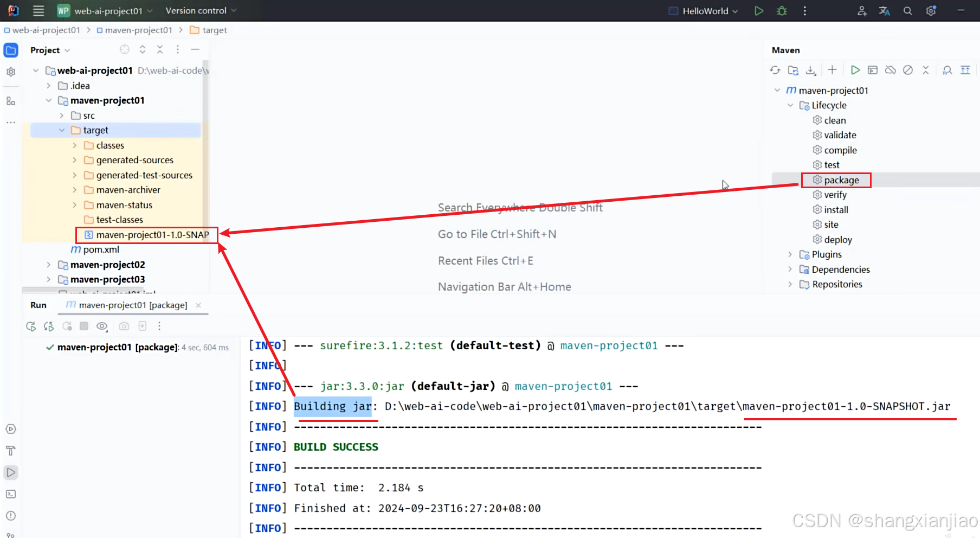Collapse all in Project panel
Image resolution: width=980 pixels, height=538 pixels.
tap(160, 50)
